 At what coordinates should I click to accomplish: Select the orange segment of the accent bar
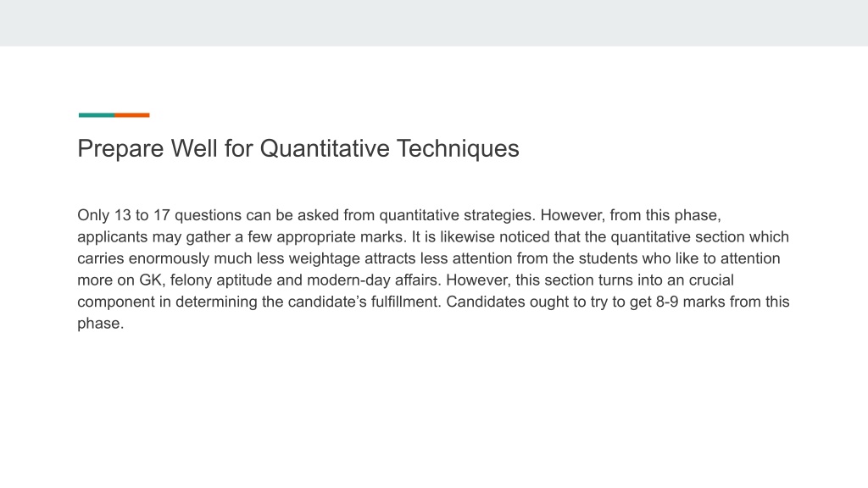click(x=131, y=115)
